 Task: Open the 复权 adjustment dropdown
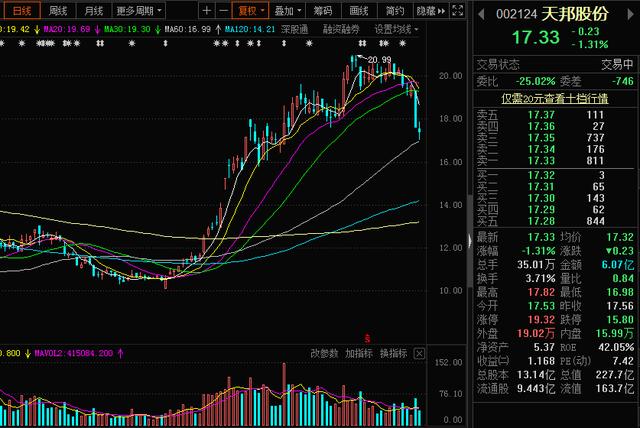pos(250,10)
